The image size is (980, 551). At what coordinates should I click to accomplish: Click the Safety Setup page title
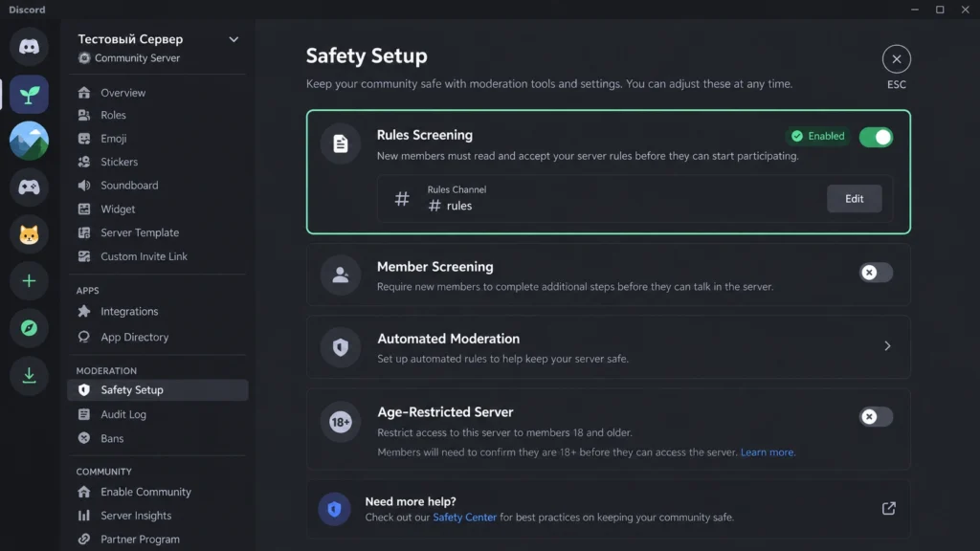367,55
